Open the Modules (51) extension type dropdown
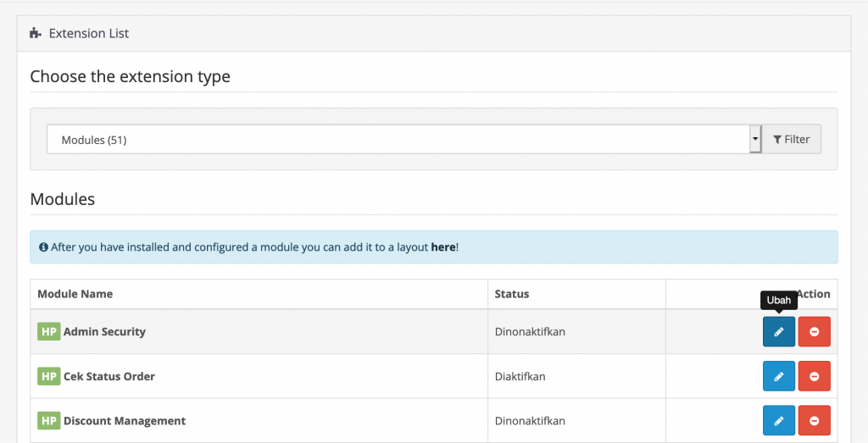Screen dimensions: 868x443 (x=397, y=140)
